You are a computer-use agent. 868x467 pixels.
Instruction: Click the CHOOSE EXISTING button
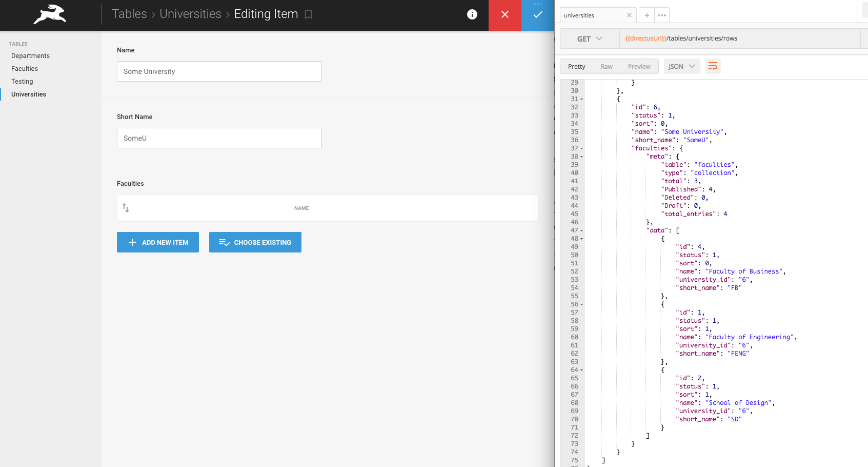pyautogui.click(x=255, y=242)
